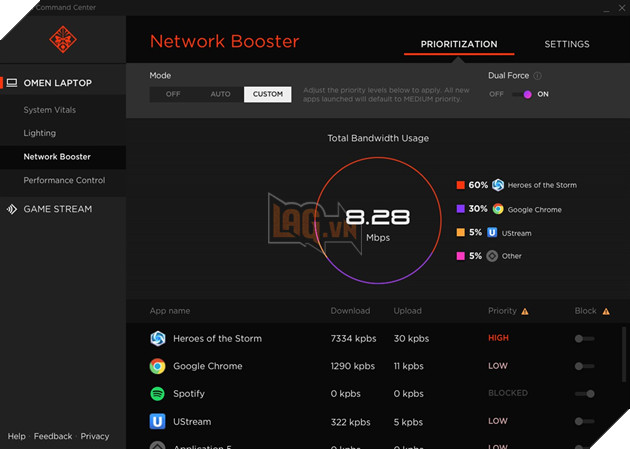Click the UStream icon in app list
This screenshot has width=630, height=449.
pos(157,422)
